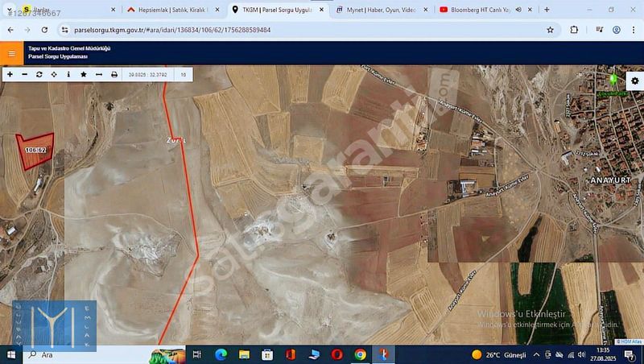The image size is (644, 364).
Task: Mute the Bloomberg HT tab audio
Action: pos(518,10)
